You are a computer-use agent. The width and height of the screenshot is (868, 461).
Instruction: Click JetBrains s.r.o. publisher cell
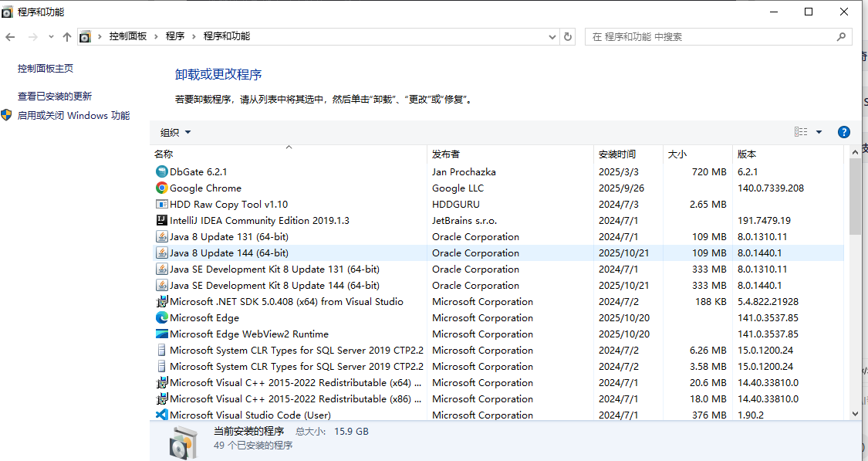pyautogui.click(x=464, y=221)
